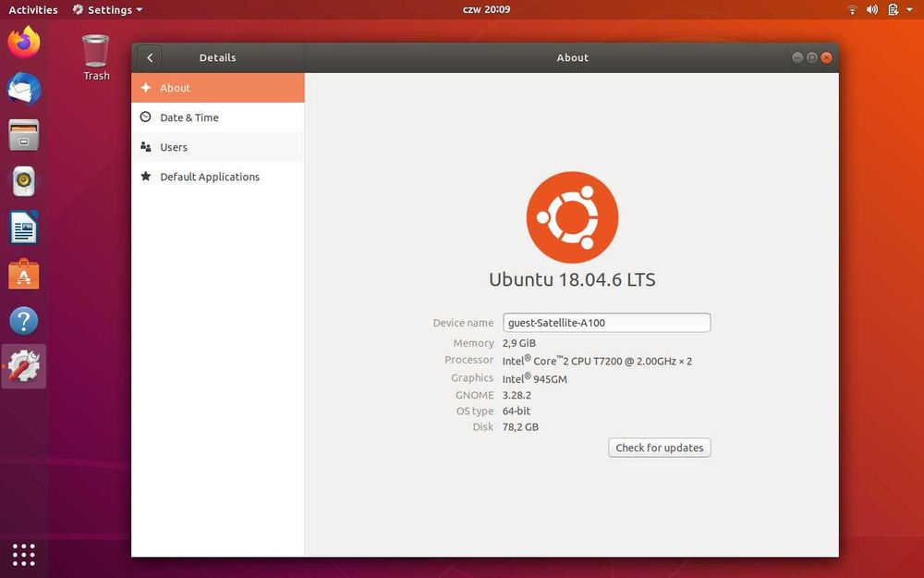
Task: Click the Settings gear and wrench dock icon
Action: pos(24,366)
